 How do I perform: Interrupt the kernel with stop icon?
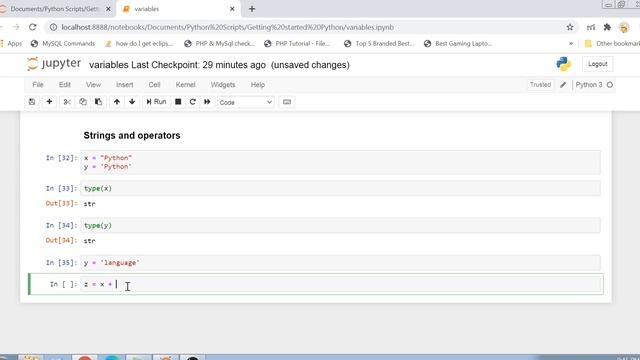pyautogui.click(x=178, y=102)
